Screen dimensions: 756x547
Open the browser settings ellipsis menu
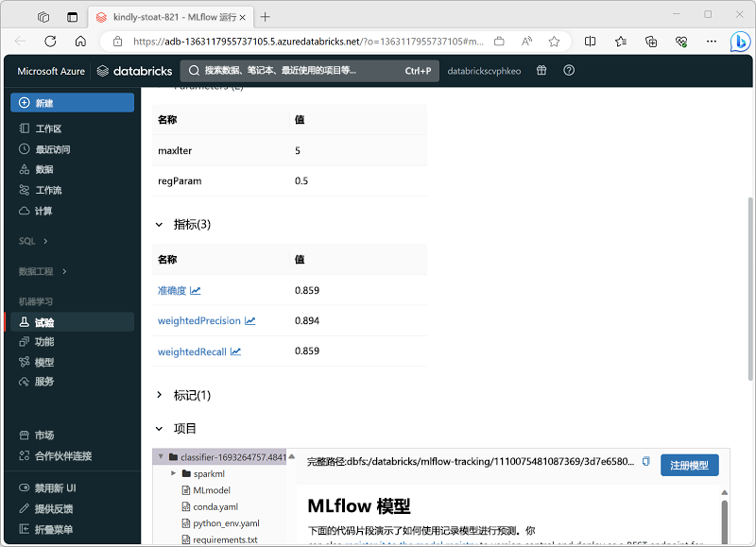pyautogui.click(x=712, y=42)
